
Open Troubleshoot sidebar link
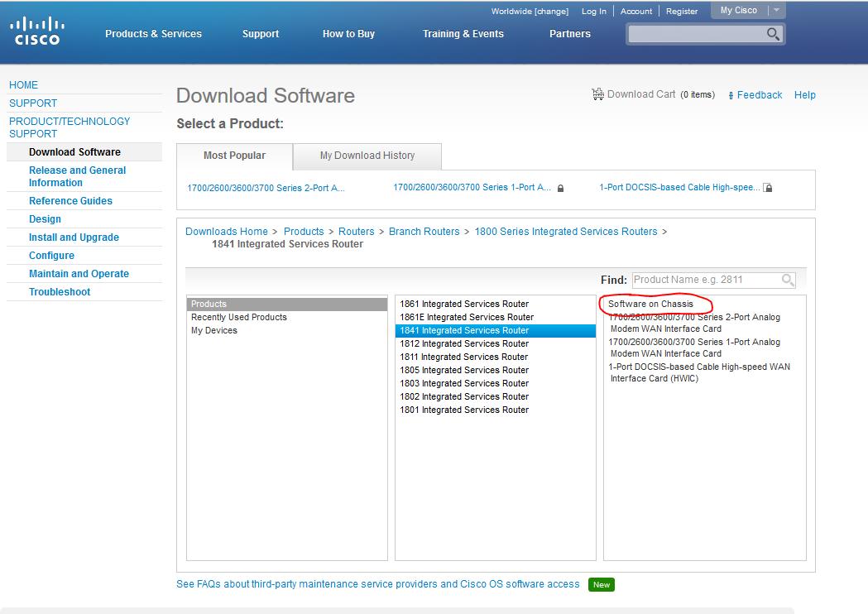click(60, 292)
